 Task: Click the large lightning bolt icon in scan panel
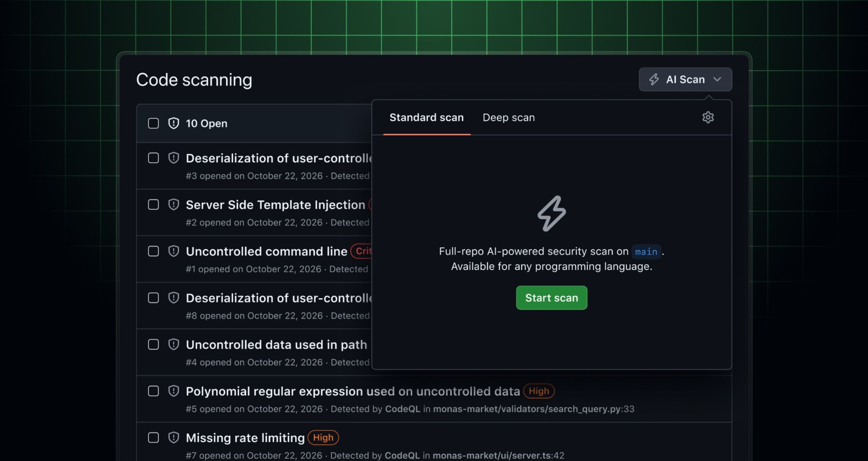(552, 213)
